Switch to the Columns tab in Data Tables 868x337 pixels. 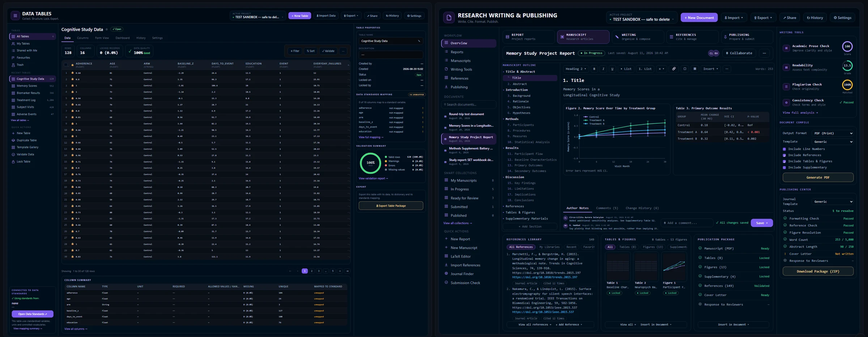(x=83, y=38)
